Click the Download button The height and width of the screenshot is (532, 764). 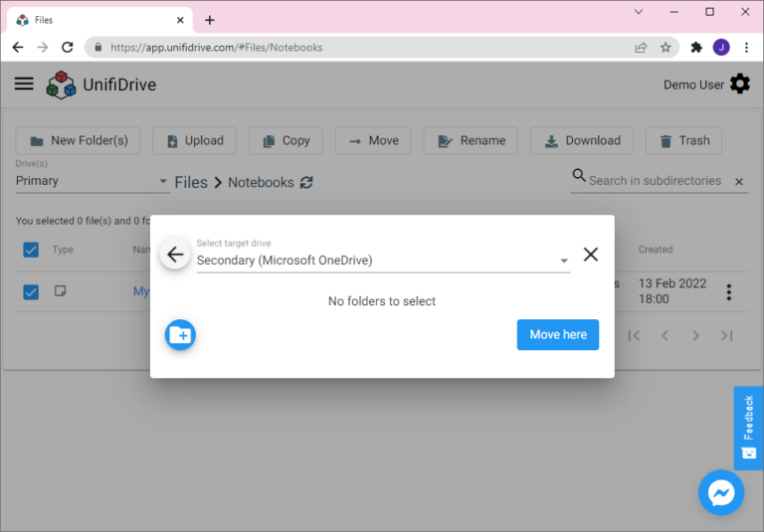click(582, 141)
